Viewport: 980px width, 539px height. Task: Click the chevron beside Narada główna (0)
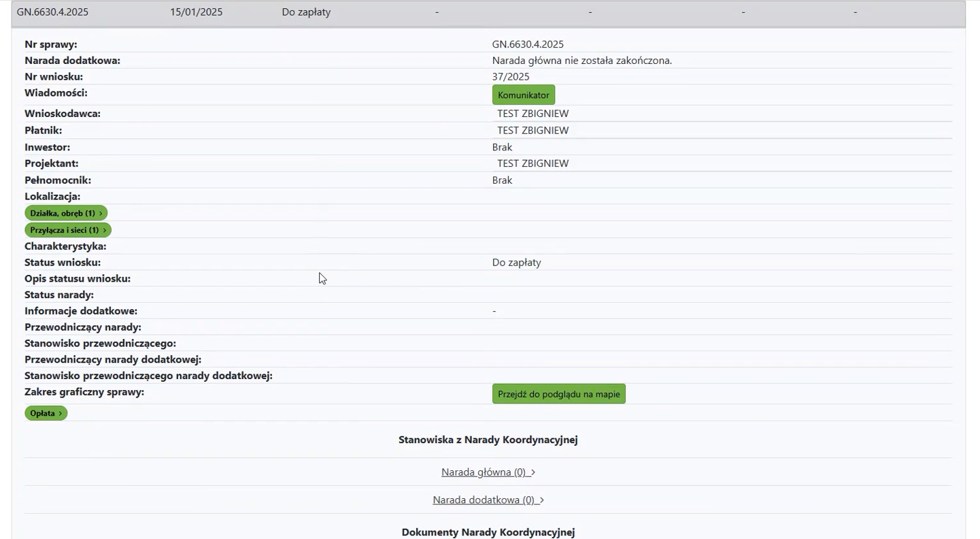point(533,472)
